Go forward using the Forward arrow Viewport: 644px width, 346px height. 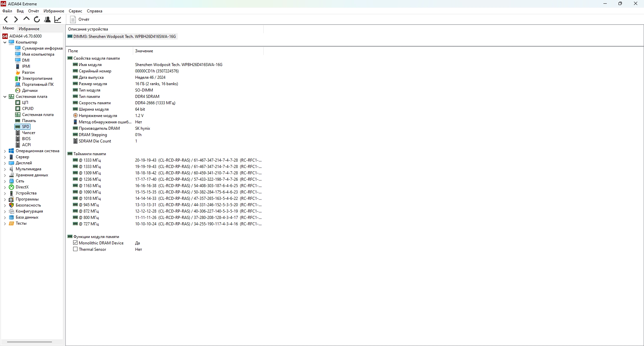[x=16, y=19]
